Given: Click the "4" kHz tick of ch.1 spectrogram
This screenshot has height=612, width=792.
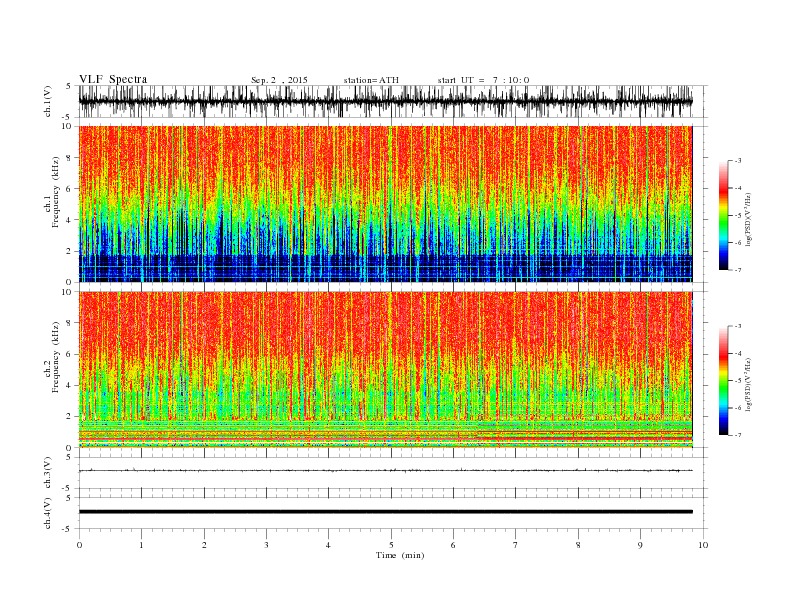Looking at the screenshot, I should (70, 220).
